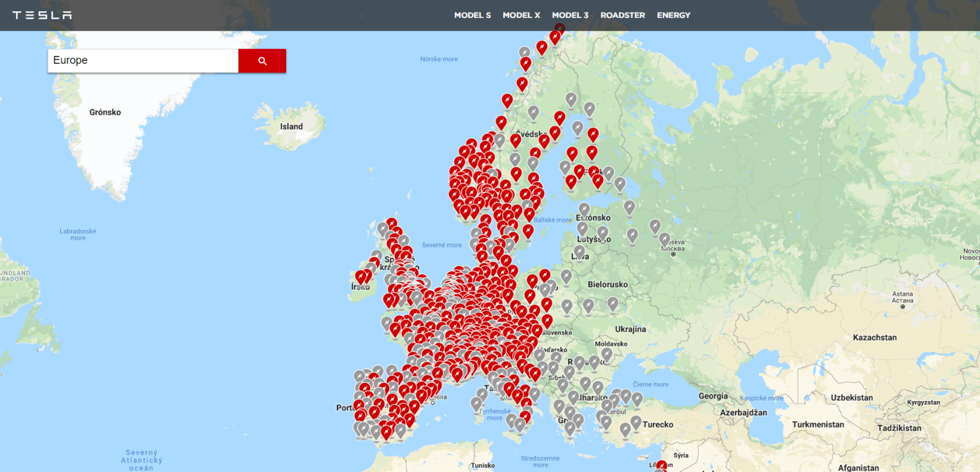Select the gray pin next to Moskva
The image size is (980, 472).
click(x=665, y=239)
